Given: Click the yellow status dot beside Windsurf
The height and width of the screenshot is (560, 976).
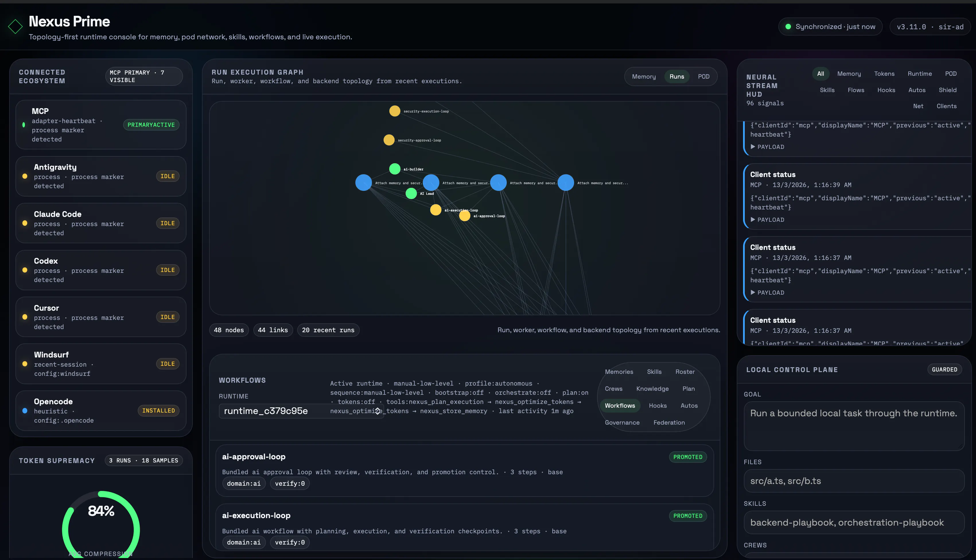Looking at the screenshot, I should click(25, 364).
